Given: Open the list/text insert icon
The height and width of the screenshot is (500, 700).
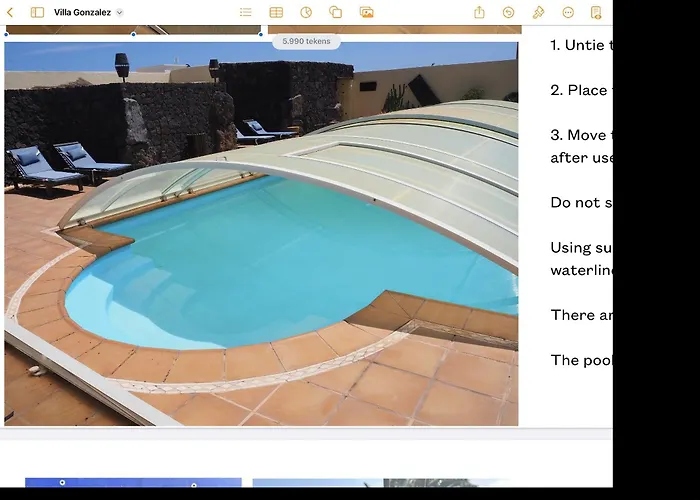Looking at the screenshot, I should (x=246, y=12).
